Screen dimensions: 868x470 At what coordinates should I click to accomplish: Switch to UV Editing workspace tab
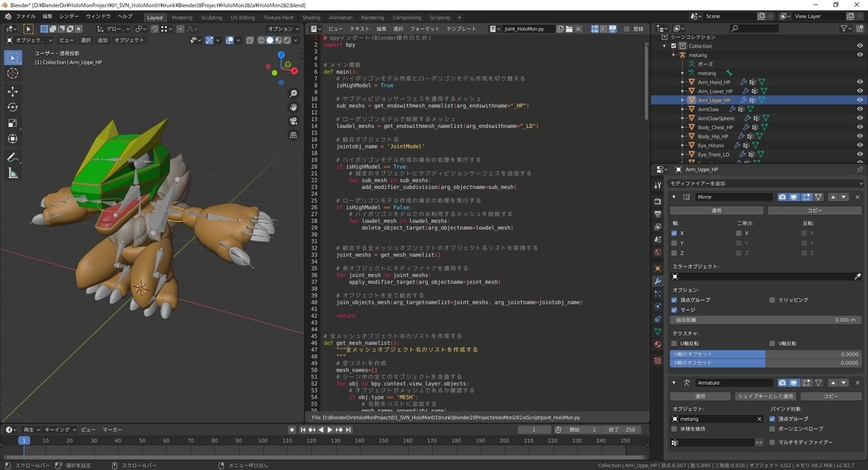pos(243,17)
